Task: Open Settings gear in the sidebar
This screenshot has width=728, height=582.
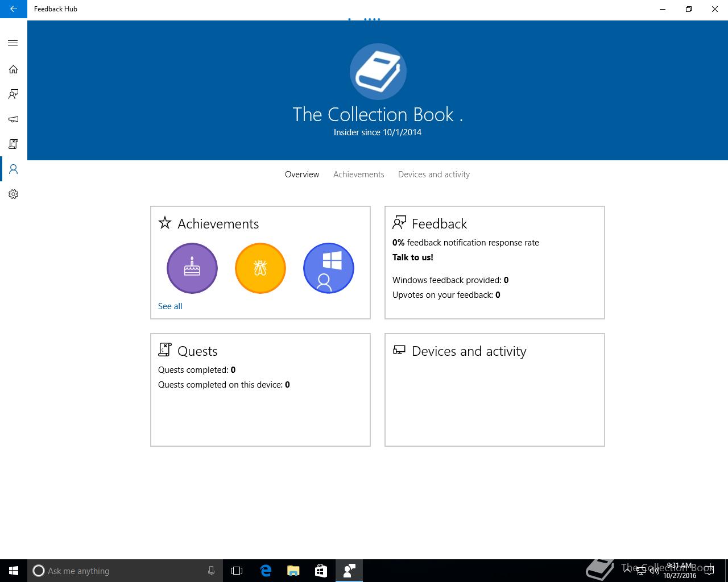Action: [13, 194]
